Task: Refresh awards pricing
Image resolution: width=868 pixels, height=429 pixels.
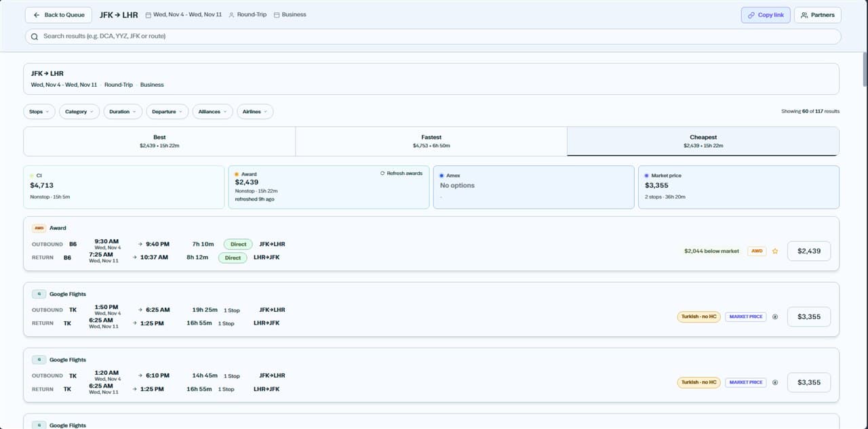Action: coord(401,173)
